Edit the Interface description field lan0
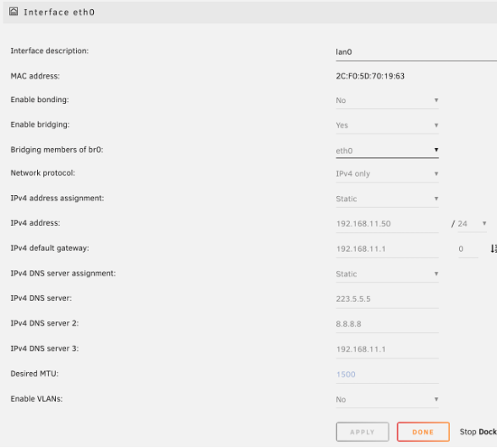 [x=416, y=52]
